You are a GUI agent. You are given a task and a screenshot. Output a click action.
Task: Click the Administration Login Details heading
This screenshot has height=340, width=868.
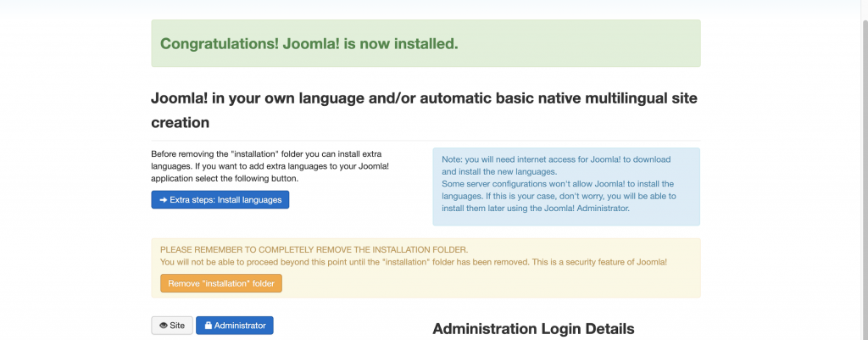[x=533, y=329]
